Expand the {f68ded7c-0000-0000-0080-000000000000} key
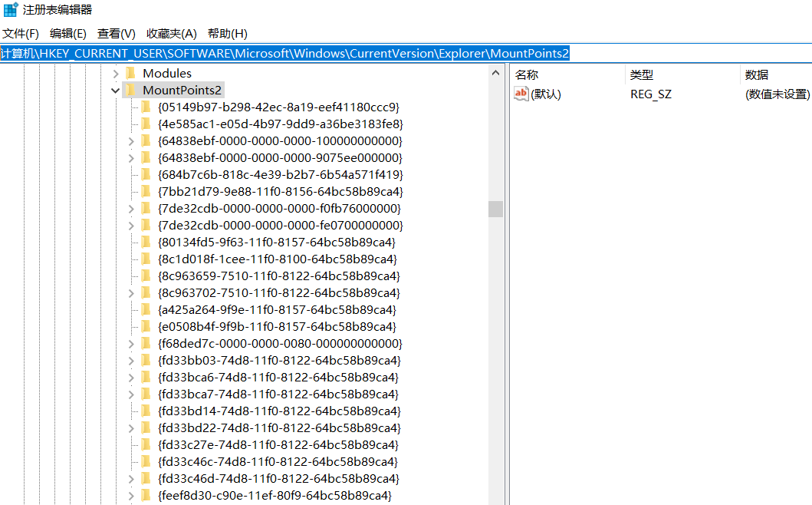Image resolution: width=812 pixels, height=505 pixels. point(131,344)
